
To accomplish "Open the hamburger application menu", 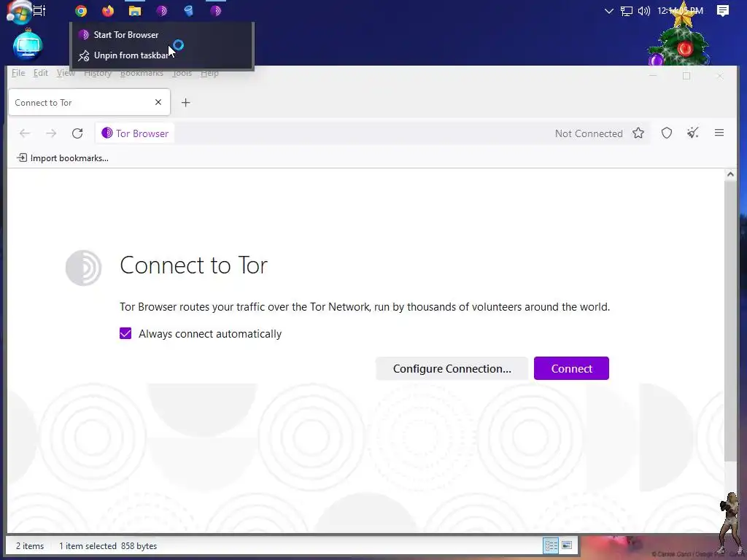I will (x=719, y=133).
